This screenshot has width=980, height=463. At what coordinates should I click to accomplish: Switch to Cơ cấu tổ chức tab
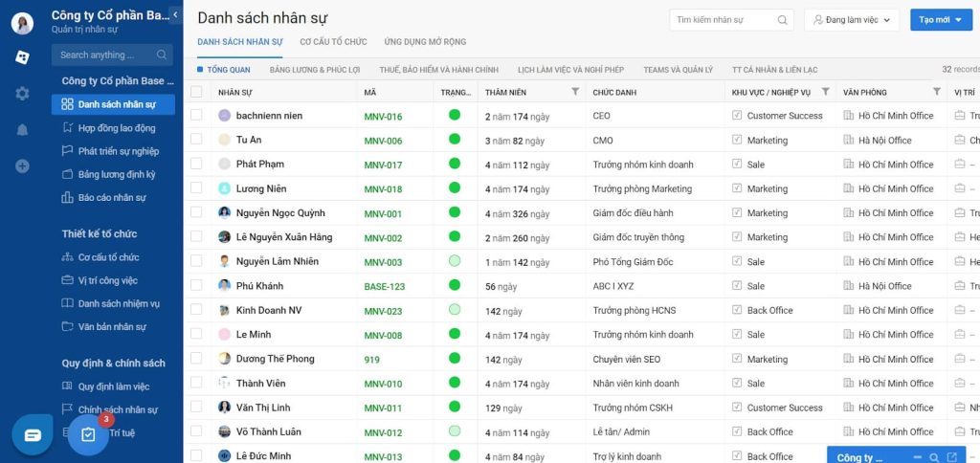coord(333,42)
